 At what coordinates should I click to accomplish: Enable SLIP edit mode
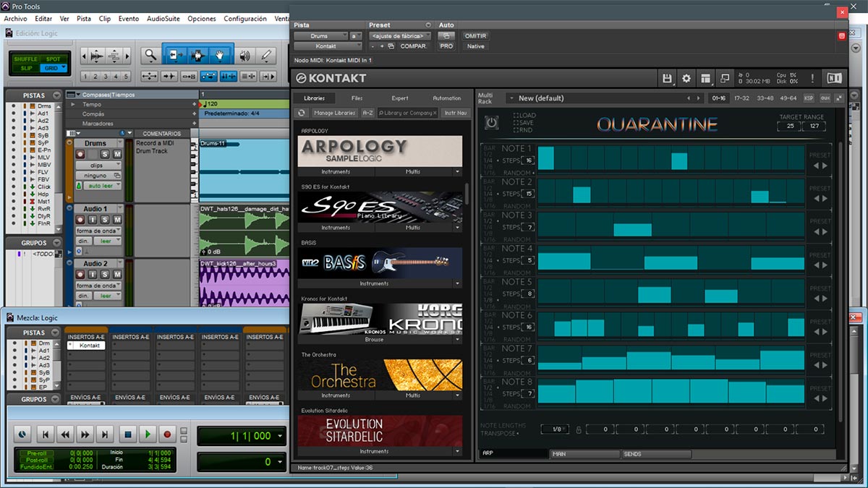[26, 68]
